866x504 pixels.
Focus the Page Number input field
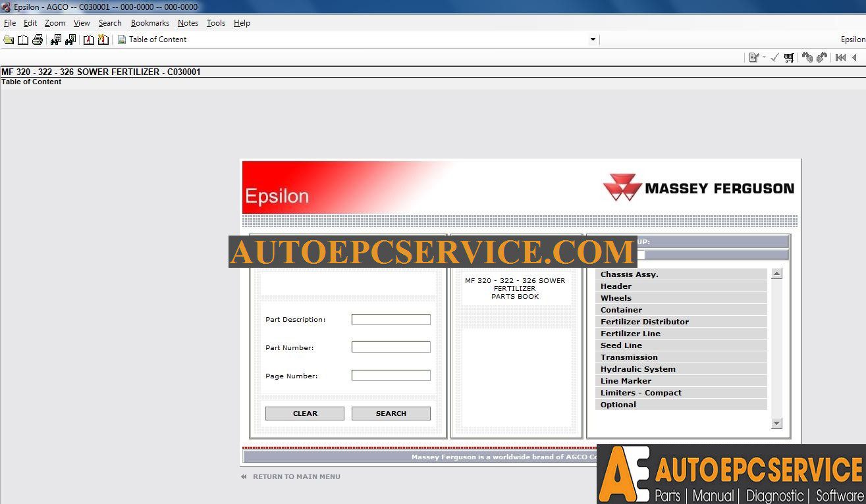(x=391, y=376)
